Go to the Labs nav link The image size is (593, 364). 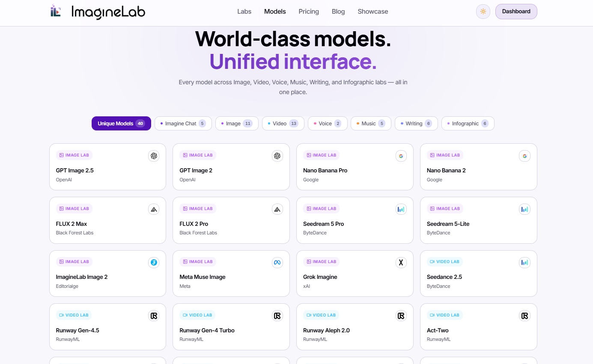tap(244, 12)
